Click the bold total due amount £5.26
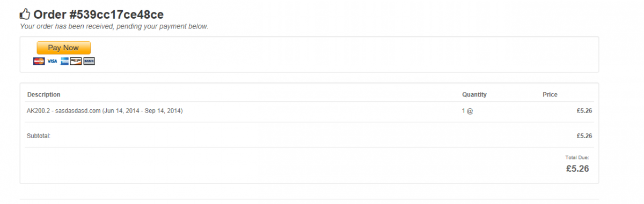Viewport: 644px width, 204px height. 577,169
